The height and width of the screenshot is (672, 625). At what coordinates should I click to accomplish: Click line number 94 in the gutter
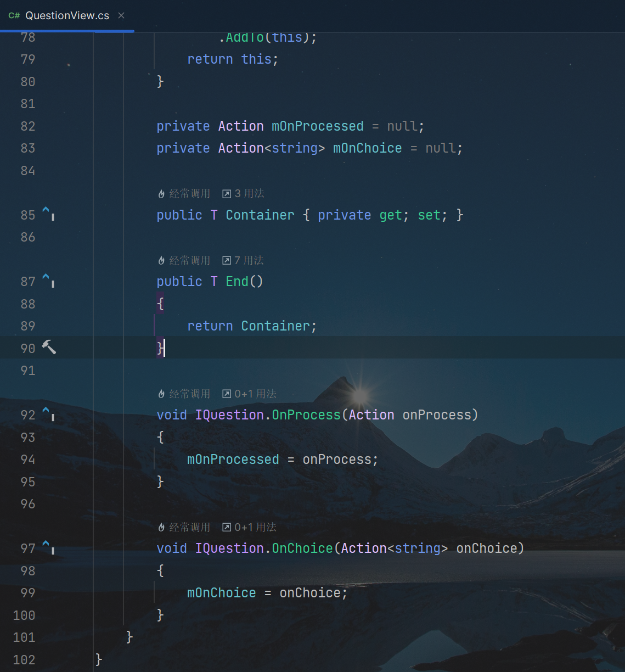[28, 460]
